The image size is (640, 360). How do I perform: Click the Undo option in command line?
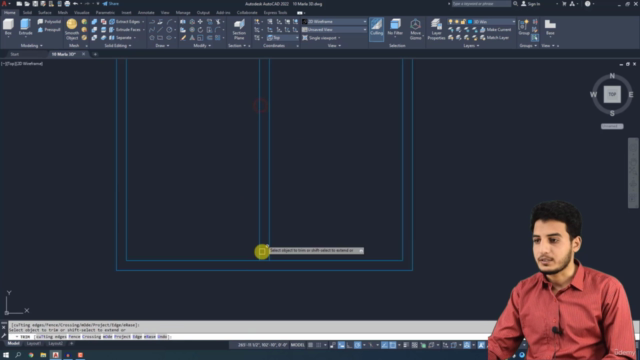(x=162, y=337)
